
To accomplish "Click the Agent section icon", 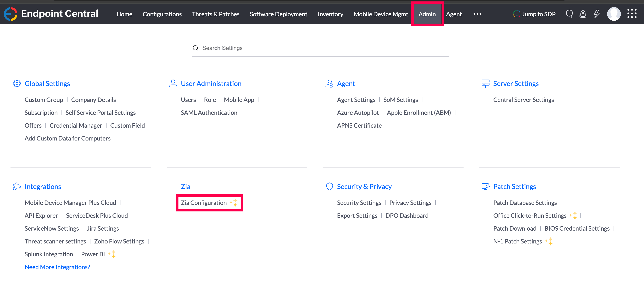I will [329, 84].
